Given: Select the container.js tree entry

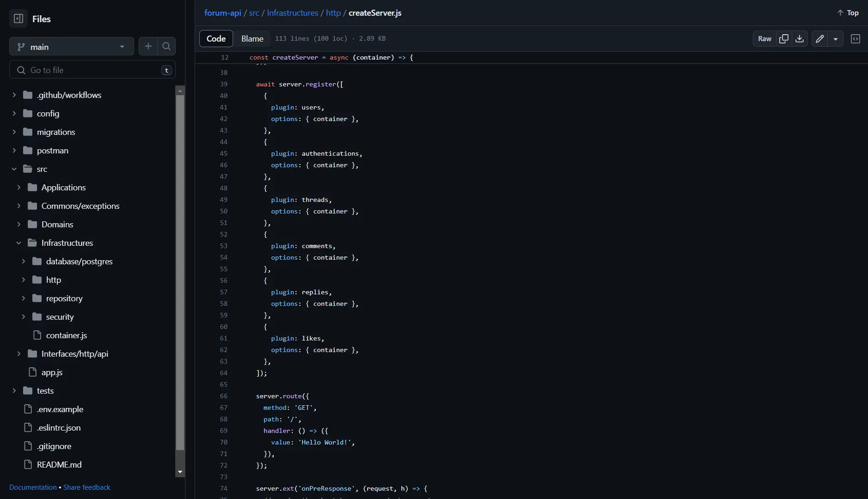Looking at the screenshot, I should click(x=66, y=335).
